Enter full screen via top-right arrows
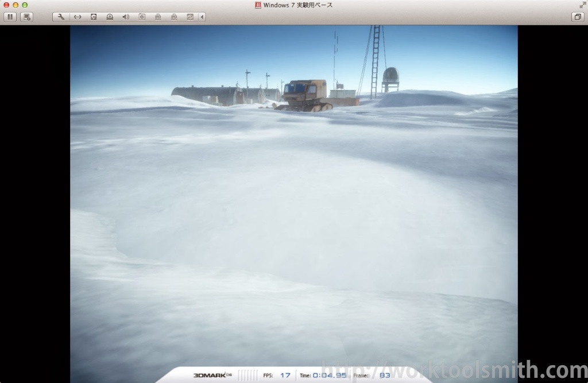This screenshot has height=383, width=588. coord(582,5)
